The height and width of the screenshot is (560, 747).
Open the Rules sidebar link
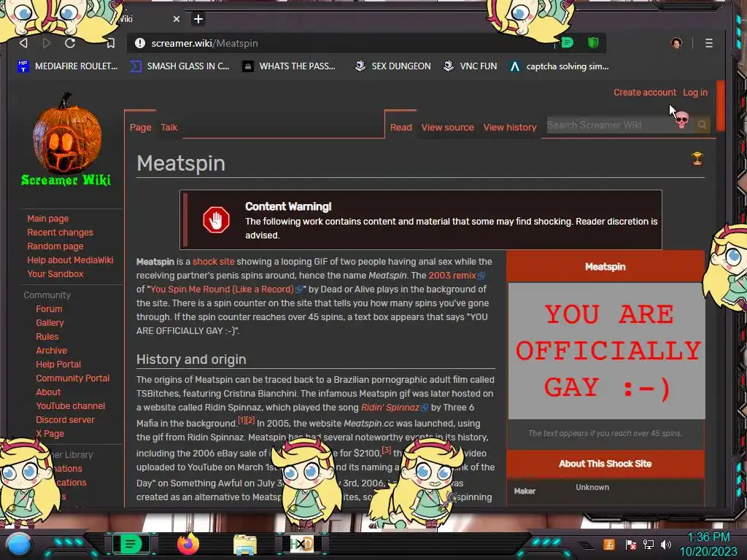point(47,337)
